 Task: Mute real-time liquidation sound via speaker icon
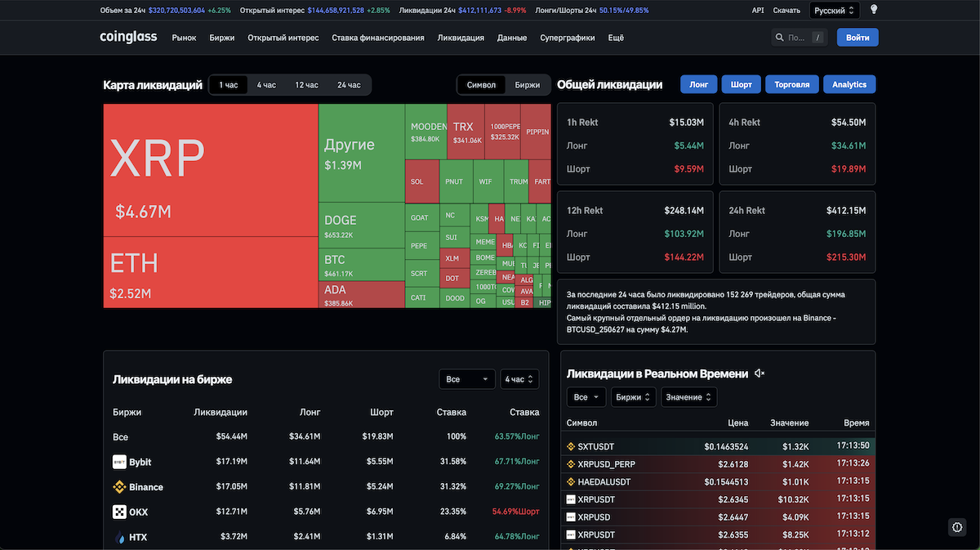tap(759, 373)
